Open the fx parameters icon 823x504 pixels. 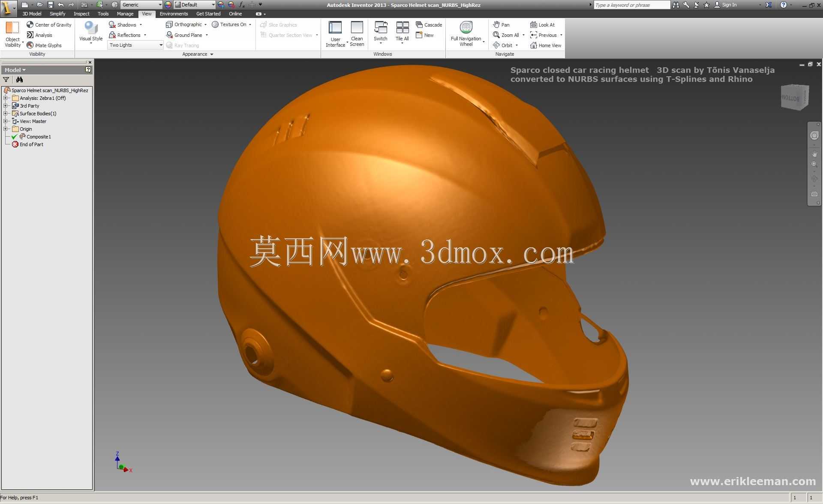[242, 5]
